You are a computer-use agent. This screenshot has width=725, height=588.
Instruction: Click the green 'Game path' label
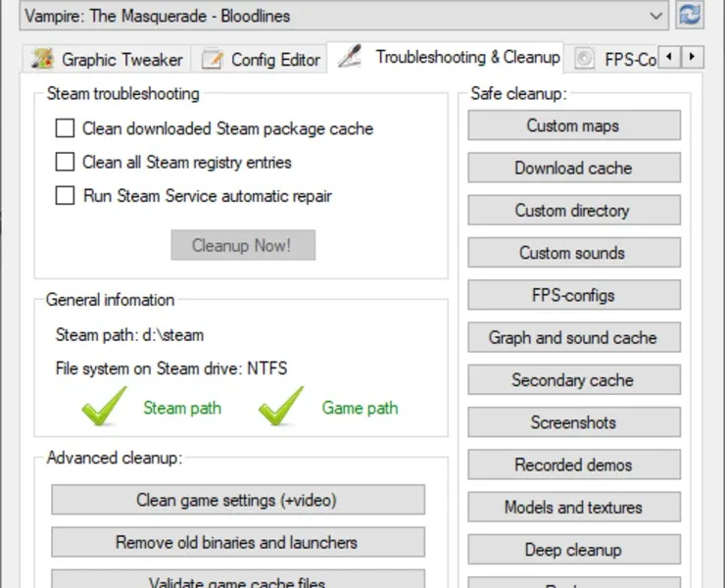point(360,408)
